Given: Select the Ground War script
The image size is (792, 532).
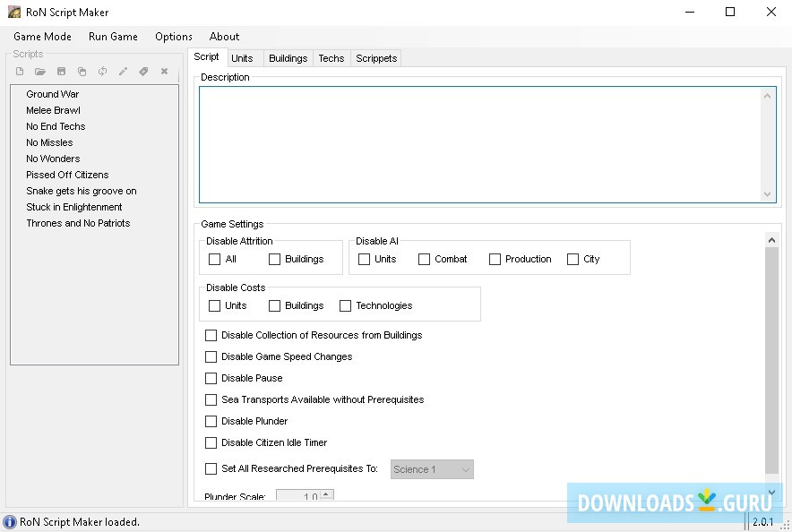Looking at the screenshot, I should tap(53, 94).
